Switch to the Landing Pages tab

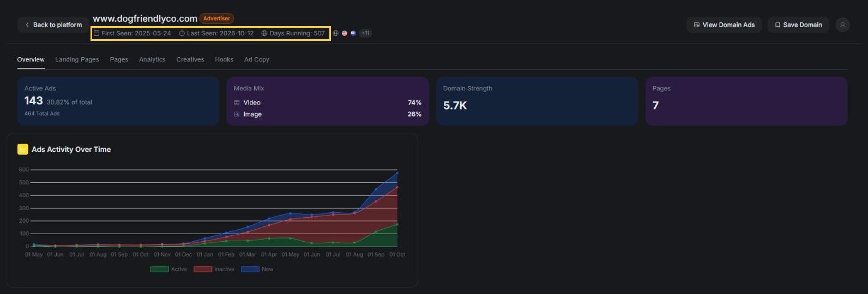tap(77, 59)
